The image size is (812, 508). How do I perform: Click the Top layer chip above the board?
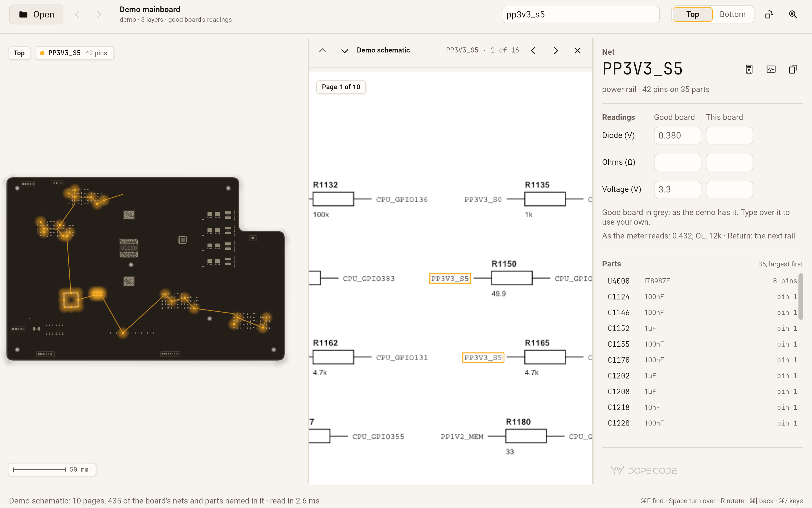tap(19, 53)
